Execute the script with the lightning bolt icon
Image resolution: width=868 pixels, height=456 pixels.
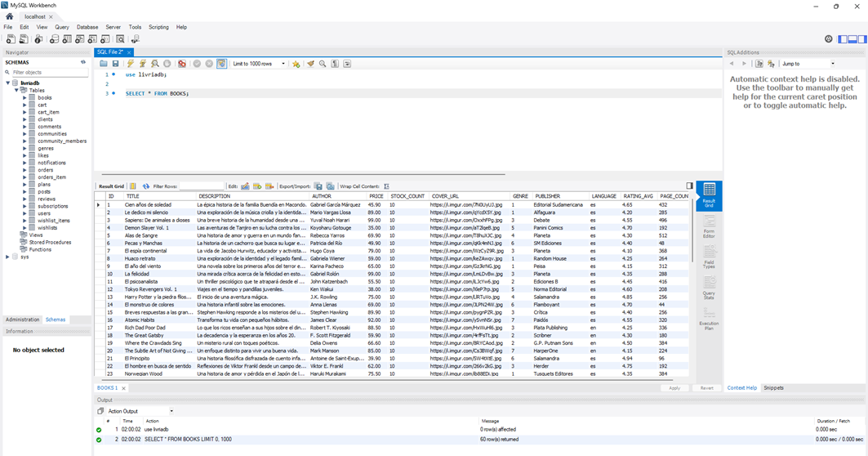click(131, 64)
